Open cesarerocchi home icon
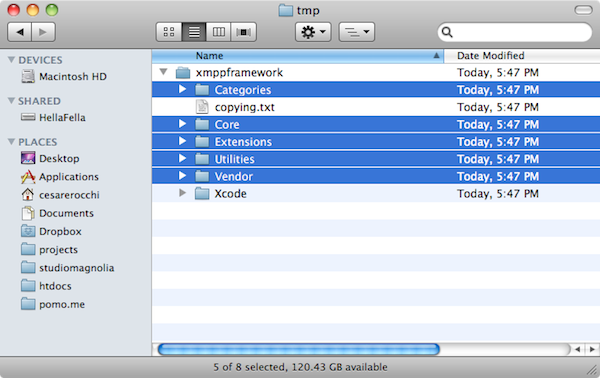The height and width of the screenshot is (378, 600). click(x=28, y=194)
